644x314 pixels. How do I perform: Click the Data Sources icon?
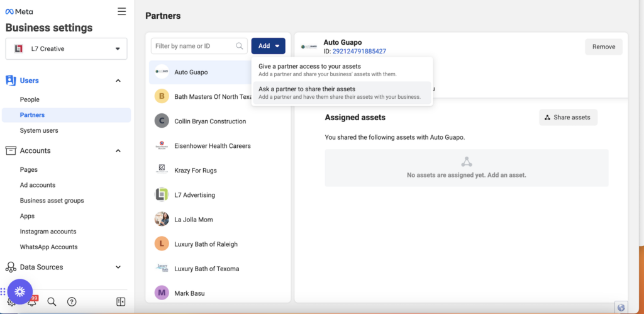tap(11, 267)
